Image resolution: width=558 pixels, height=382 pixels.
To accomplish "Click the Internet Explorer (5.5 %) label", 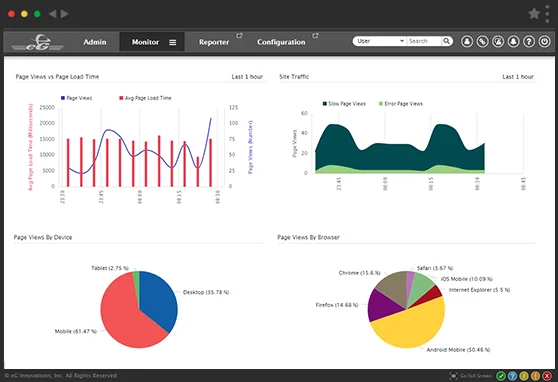I will click(479, 290).
